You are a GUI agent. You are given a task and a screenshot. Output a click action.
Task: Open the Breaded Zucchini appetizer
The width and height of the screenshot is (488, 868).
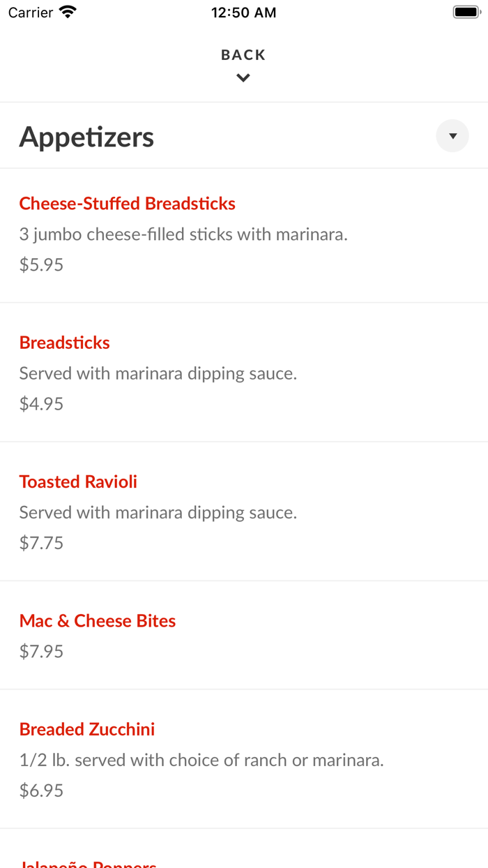[x=86, y=728]
